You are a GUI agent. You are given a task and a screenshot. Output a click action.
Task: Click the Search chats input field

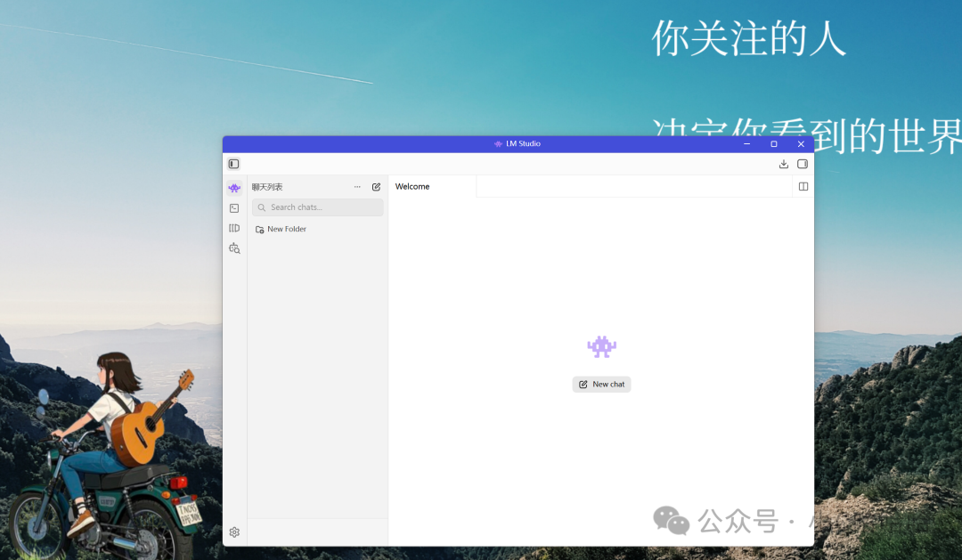point(318,207)
